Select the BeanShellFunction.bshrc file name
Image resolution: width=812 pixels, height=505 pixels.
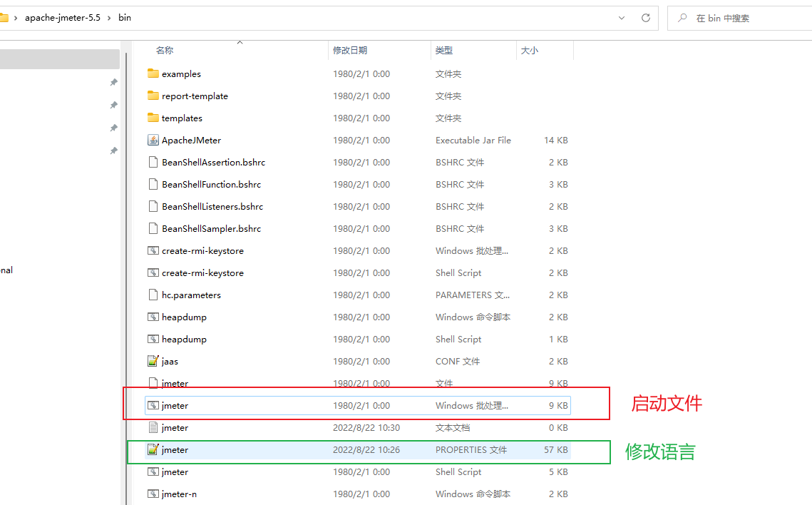211,185
